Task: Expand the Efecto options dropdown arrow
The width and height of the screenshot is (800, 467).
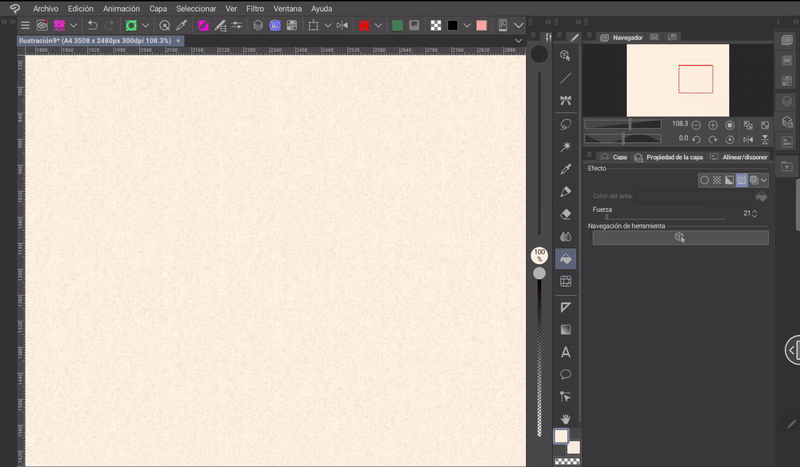Action: click(764, 180)
